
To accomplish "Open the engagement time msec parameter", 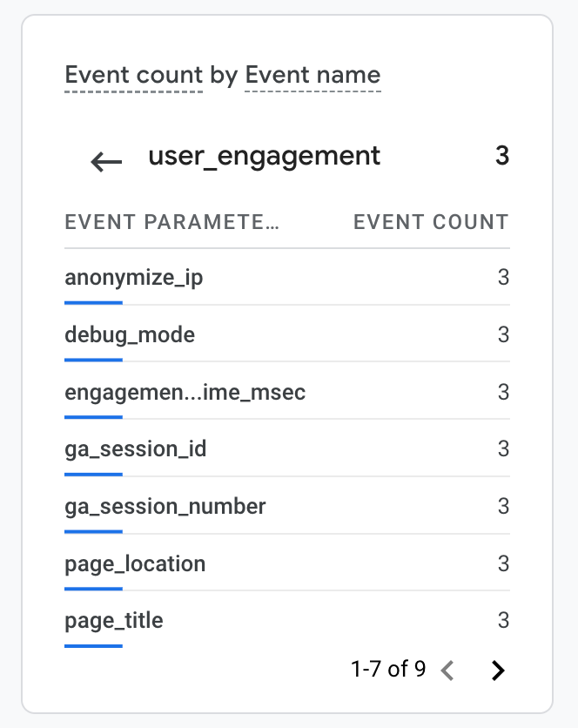I will [185, 392].
